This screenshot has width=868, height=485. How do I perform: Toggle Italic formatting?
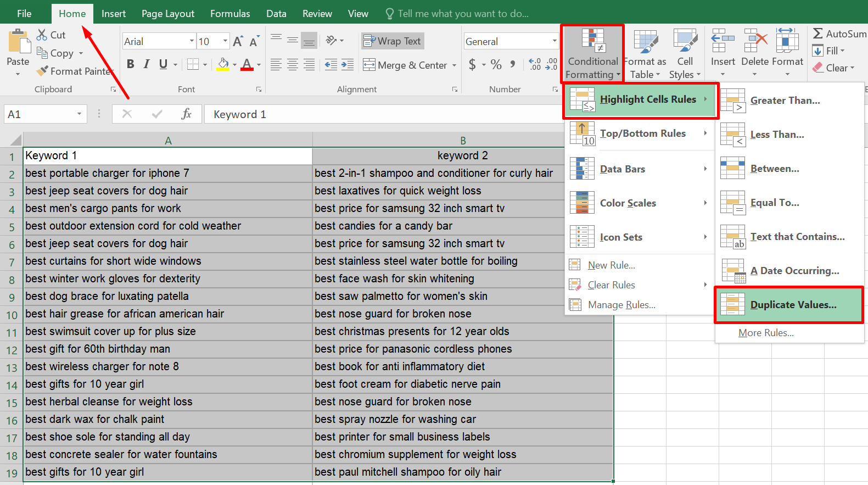[146, 64]
